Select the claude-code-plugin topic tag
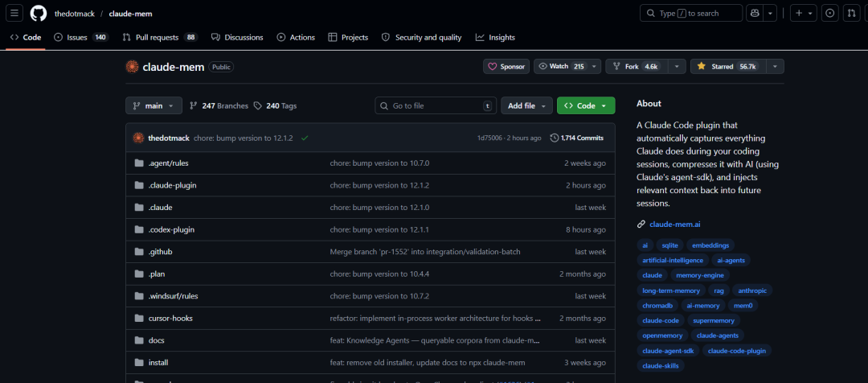 pyautogui.click(x=737, y=351)
